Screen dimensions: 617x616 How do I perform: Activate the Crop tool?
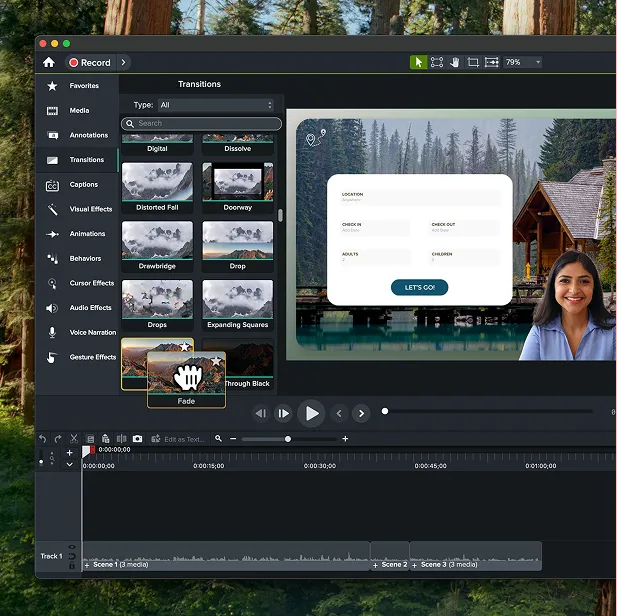[x=473, y=62]
